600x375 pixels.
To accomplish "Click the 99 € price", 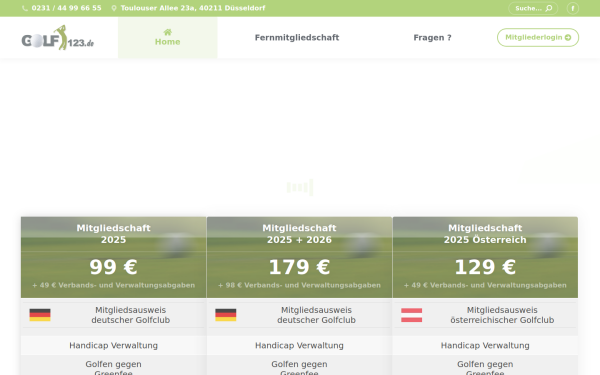I will (x=114, y=267).
